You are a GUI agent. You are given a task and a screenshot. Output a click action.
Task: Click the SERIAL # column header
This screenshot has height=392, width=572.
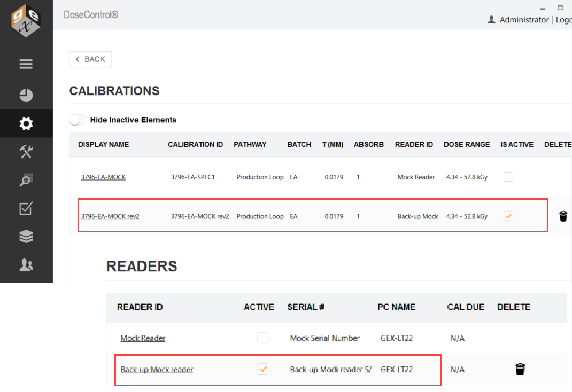tap(306, 307)
